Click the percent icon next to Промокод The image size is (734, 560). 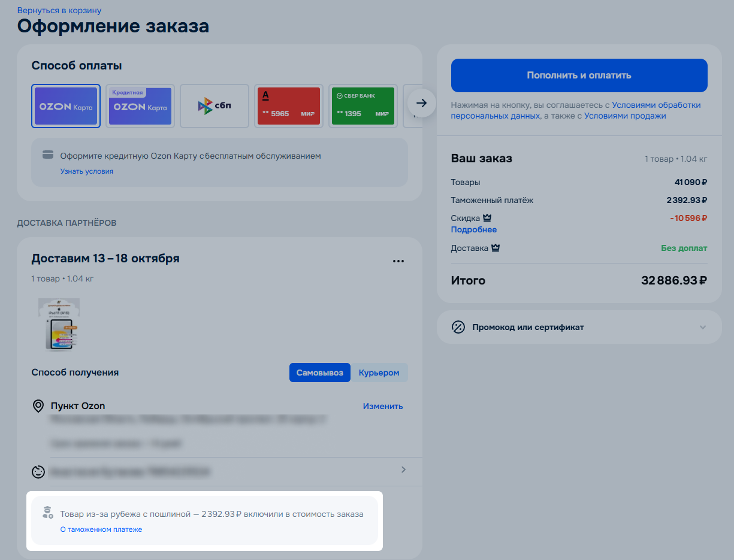457,327
